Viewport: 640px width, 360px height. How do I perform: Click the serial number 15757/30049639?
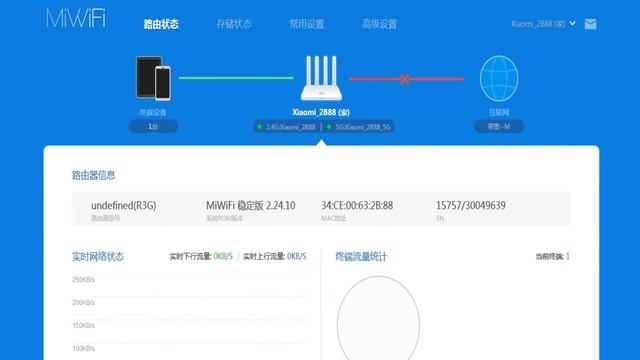pos(471,205)
